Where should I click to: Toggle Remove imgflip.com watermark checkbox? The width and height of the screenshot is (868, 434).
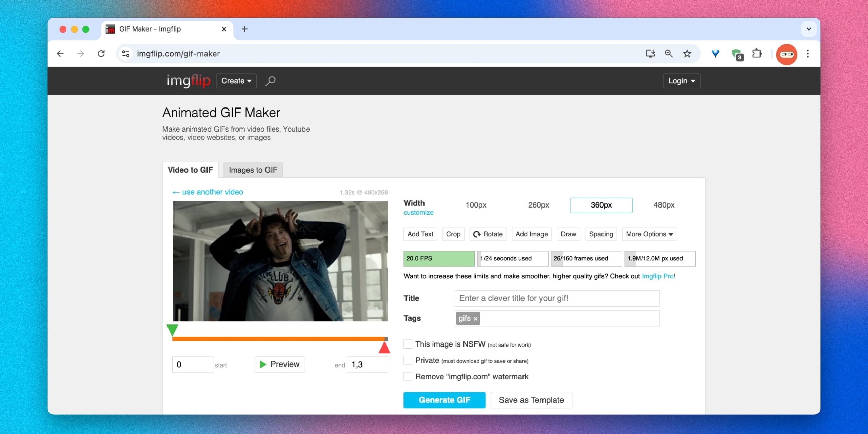pyautogui.click(x=408, y=376)
